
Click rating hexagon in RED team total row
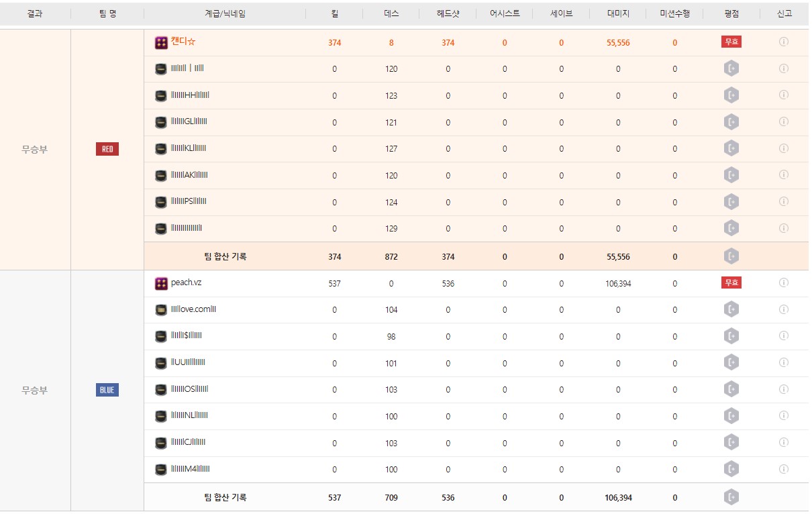tap(731, 256)
